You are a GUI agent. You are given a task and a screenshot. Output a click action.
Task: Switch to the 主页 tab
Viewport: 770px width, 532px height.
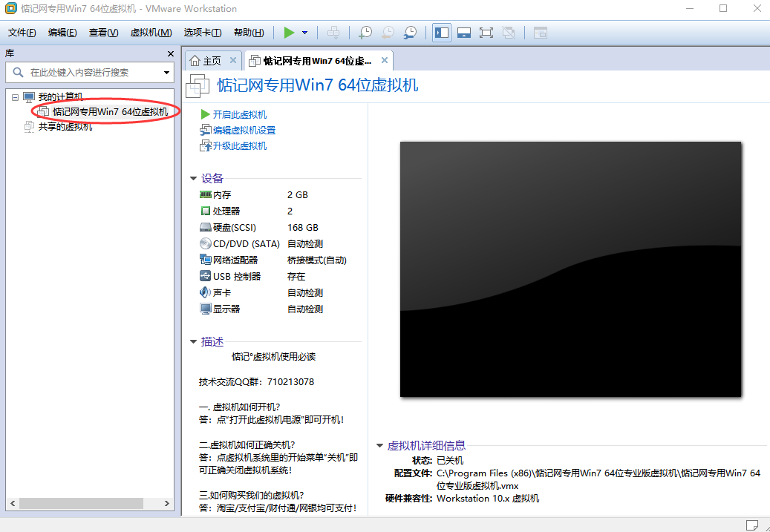[206, 60]
